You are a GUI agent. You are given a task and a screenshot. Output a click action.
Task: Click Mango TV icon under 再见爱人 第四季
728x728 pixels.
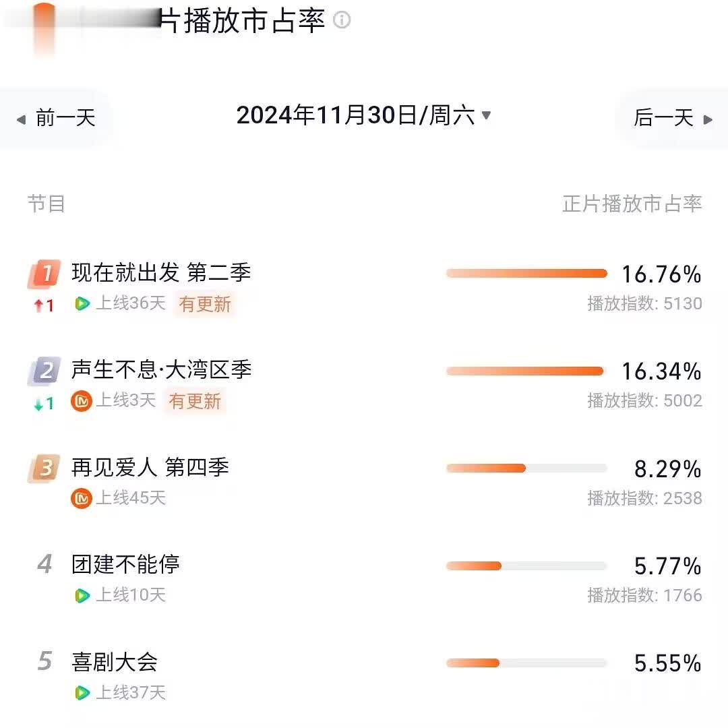pyautogui.click(x=82, y=498)
